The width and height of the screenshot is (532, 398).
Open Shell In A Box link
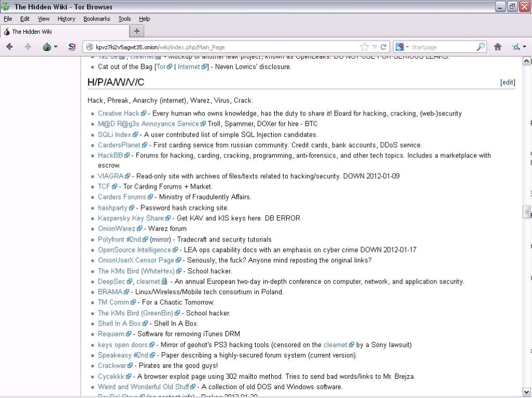coord(123,323)
